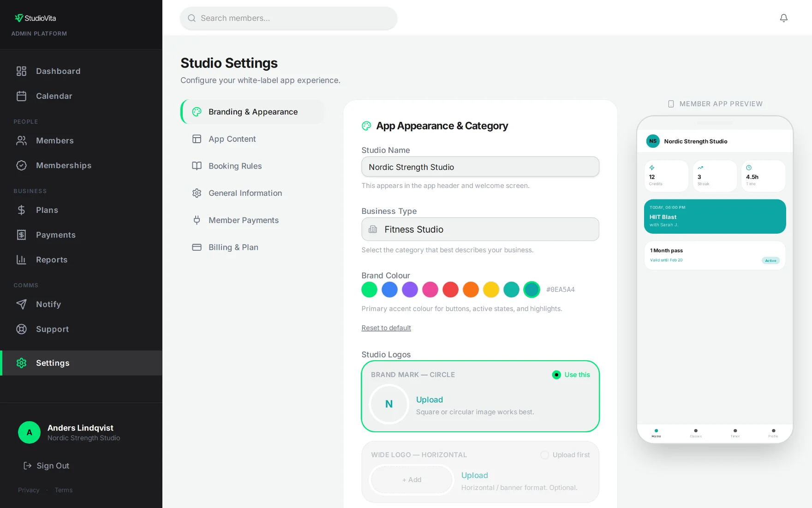Click the Plans dollar icon

pos(21,210)
